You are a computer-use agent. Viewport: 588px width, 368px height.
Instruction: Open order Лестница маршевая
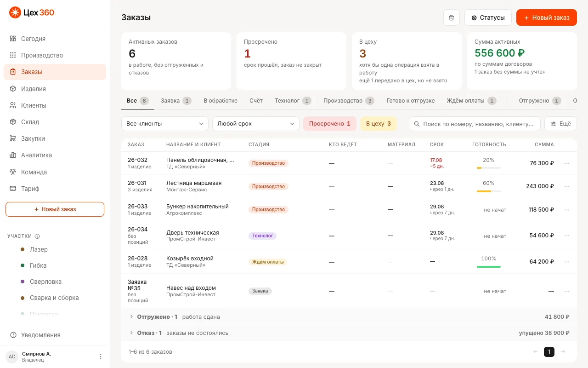tap(194, 183)
